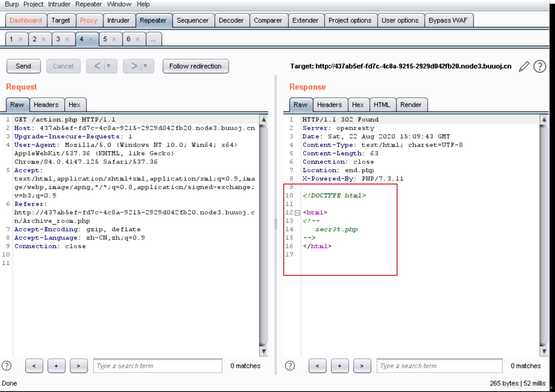The width and height of the screenshot is (555, 392).
Task: Click the Follow redirection button
Action: [195, 66]
